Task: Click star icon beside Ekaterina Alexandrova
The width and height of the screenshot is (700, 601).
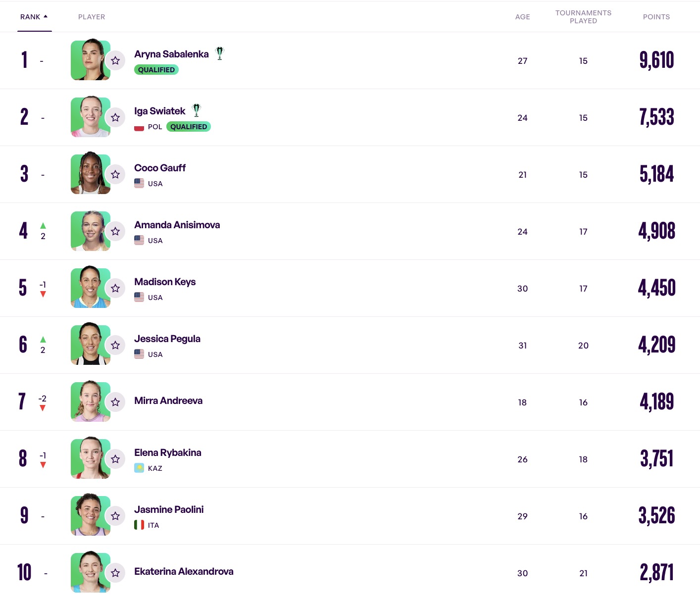Action: click(x=115, y=573)
